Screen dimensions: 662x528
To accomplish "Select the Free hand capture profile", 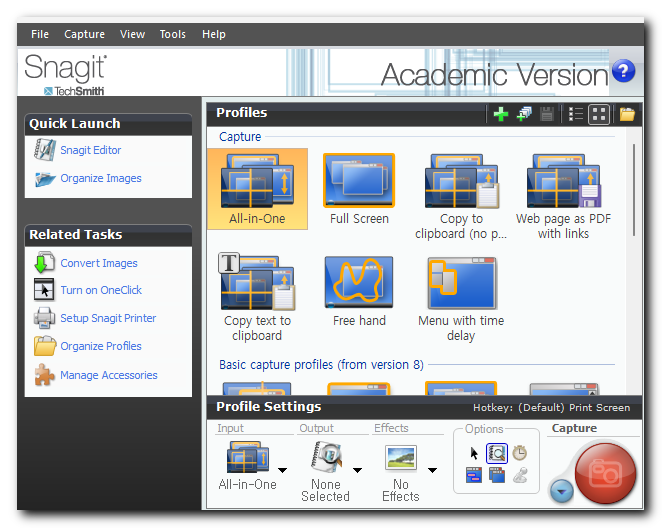I will pyautogui.click(x=359, y=292).
